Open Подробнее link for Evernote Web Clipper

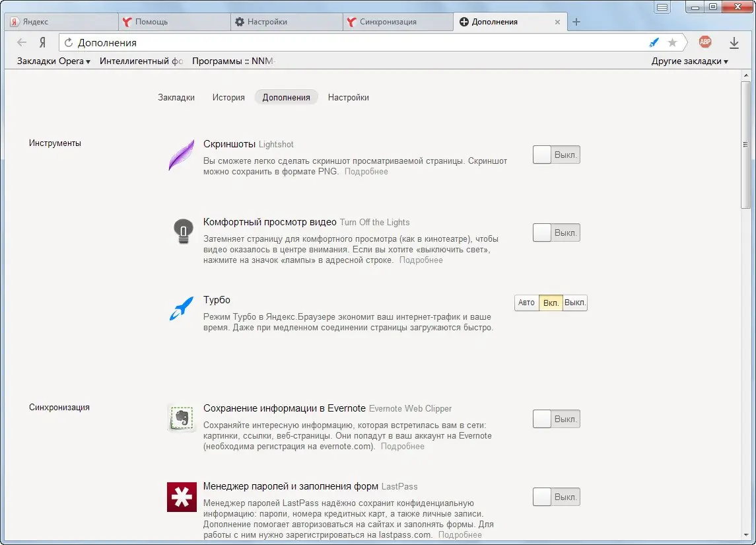pos(403,447)
